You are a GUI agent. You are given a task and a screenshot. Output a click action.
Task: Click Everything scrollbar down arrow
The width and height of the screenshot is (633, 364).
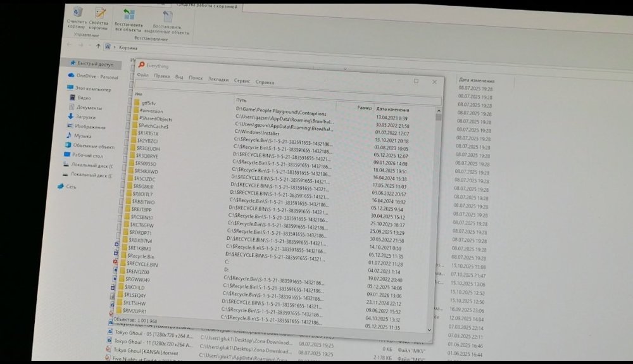[x=429, y=329]
